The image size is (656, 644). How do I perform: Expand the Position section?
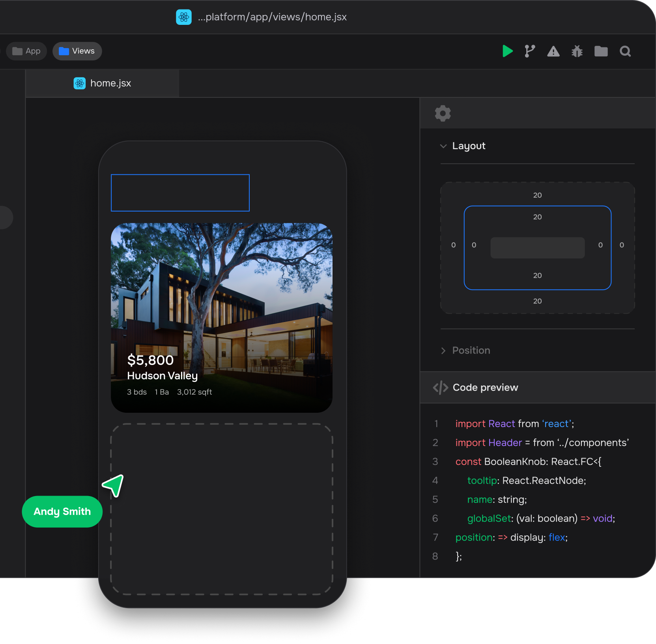pos(443,350)
